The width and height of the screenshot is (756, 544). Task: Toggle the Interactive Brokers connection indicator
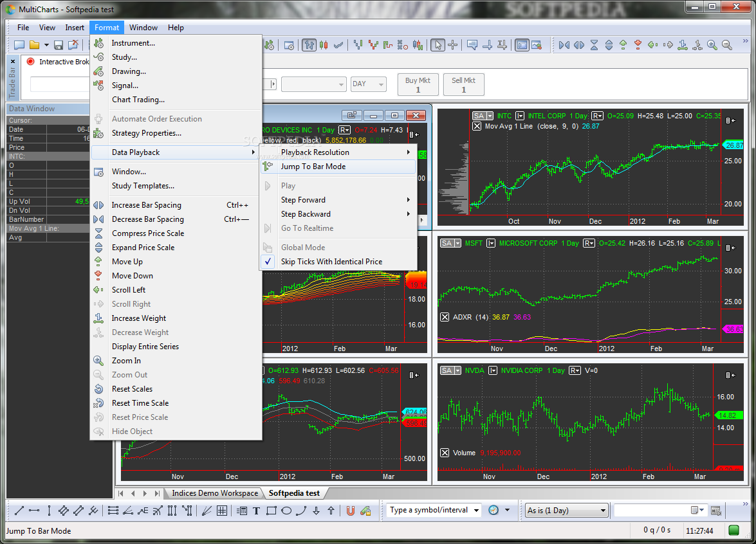(31, 62)
